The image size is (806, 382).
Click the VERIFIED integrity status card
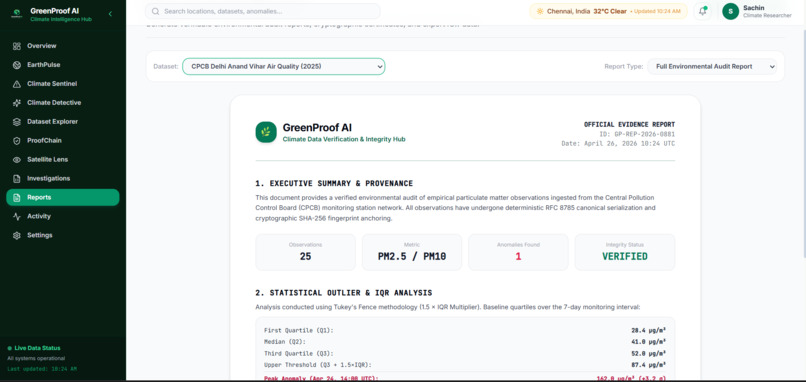coord(625,252)
